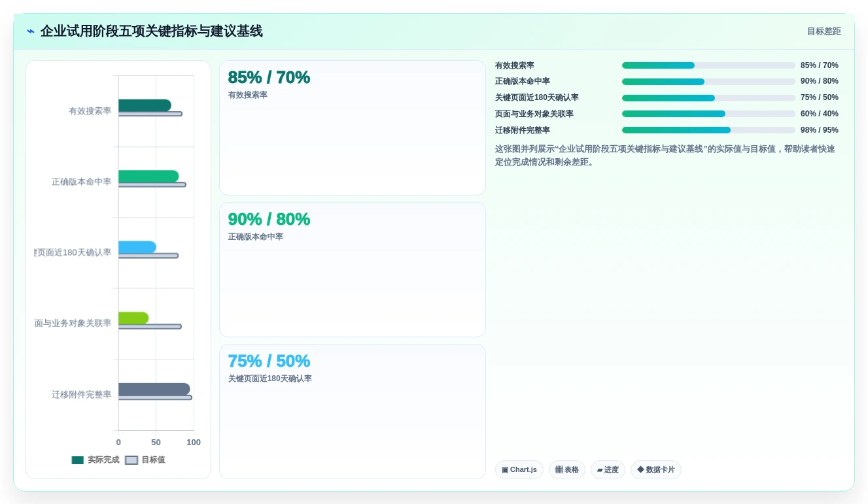Screen dimensions: 868x504
Task: Click the 正确版本命中率 progress bar
Action: click(x=708, y=82)
